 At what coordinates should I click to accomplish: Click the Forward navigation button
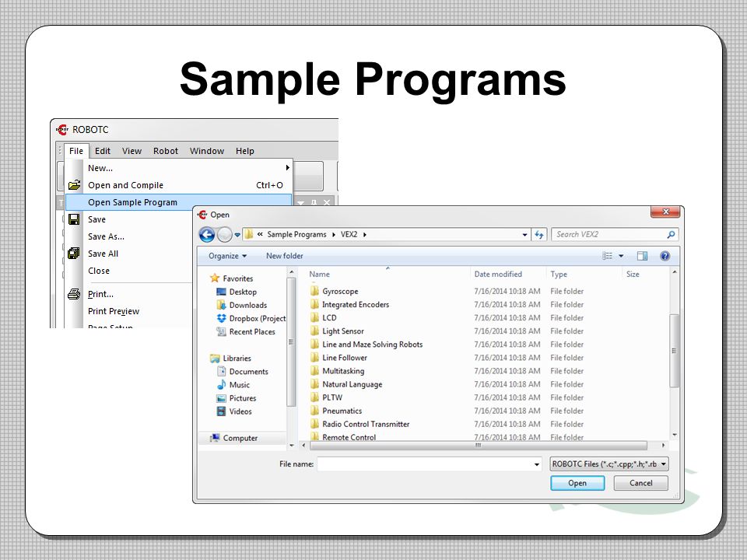tap(224, 235)
